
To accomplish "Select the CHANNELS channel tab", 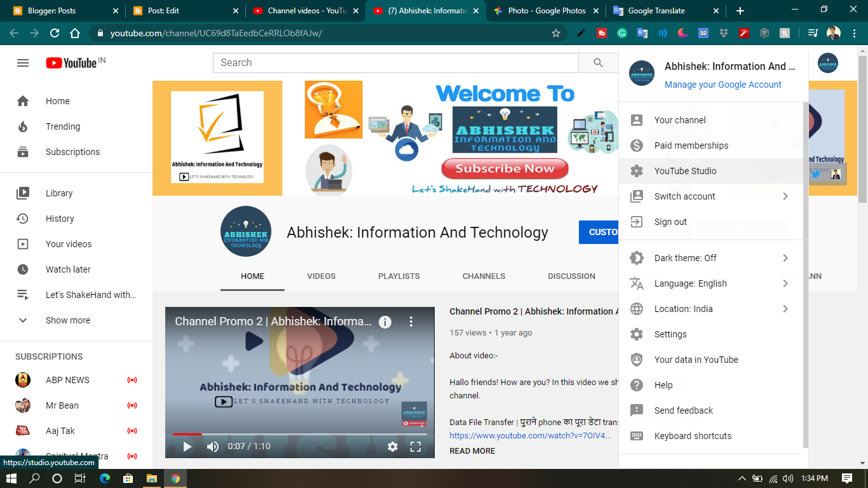I will [484, 276].
